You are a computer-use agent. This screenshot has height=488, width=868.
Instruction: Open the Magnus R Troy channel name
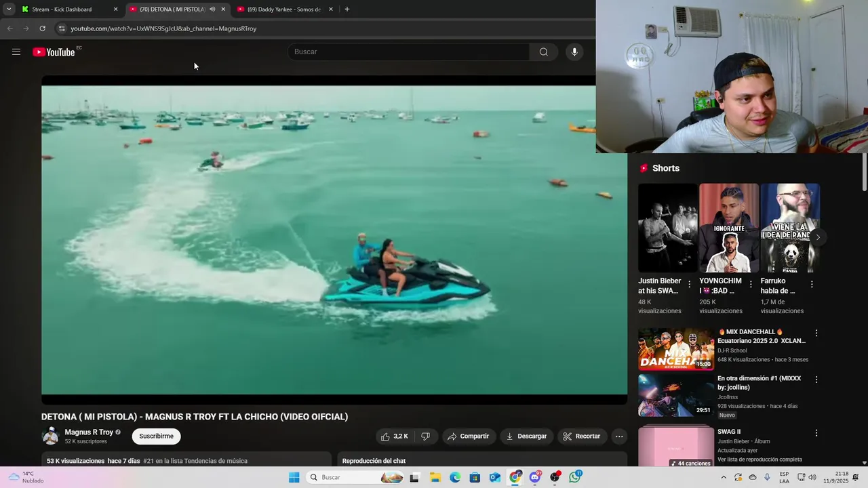[89, 432]
